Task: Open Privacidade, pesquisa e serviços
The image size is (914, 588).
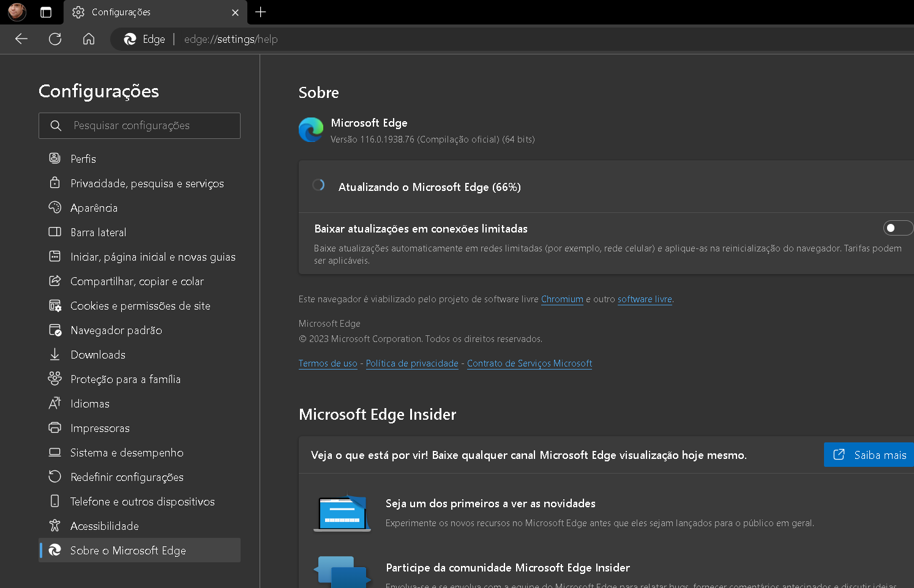Action: tap(140, 183)
